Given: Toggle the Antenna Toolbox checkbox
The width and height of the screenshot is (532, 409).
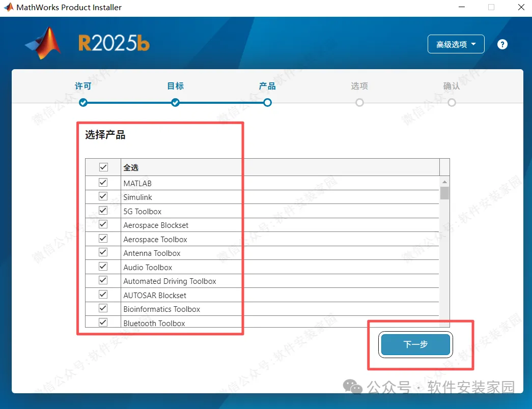Looking at the screenshot, I should [103, 252].
